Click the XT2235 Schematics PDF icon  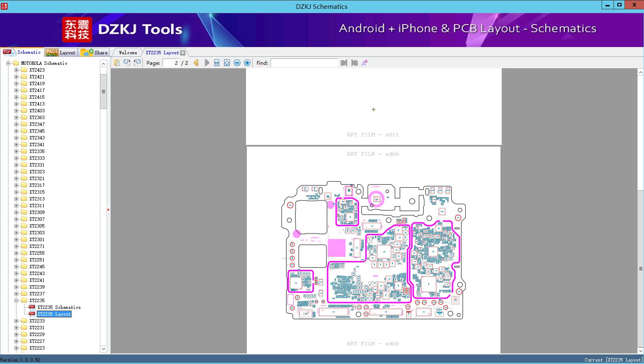[x=32, y=307]
